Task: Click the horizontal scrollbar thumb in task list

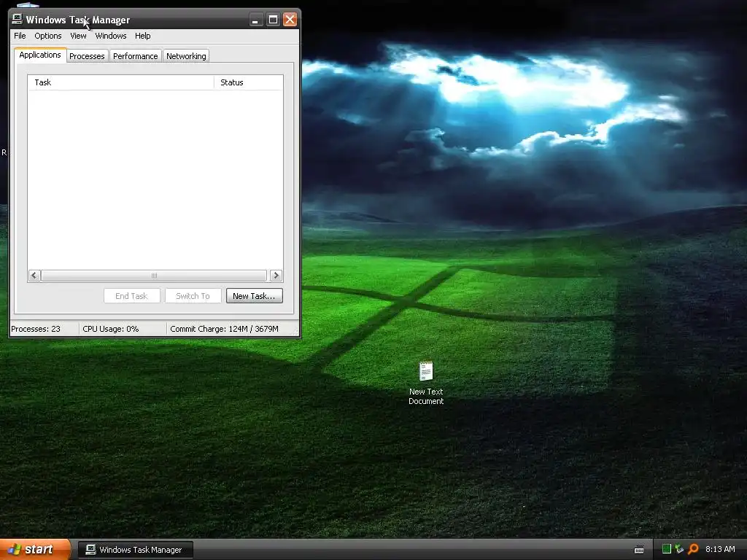Action: [x=154, y=275]
